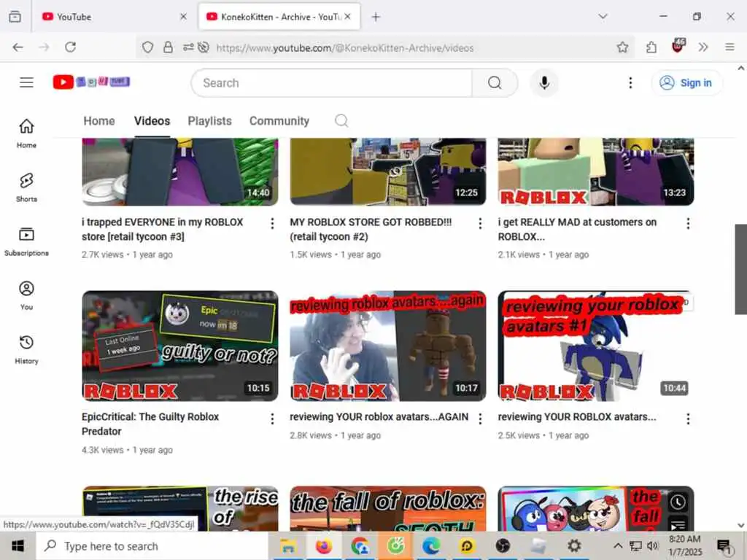Open YouTube settings three-dot menu
Viewport: 747px width, 560px height.
(x=630, y=83)
